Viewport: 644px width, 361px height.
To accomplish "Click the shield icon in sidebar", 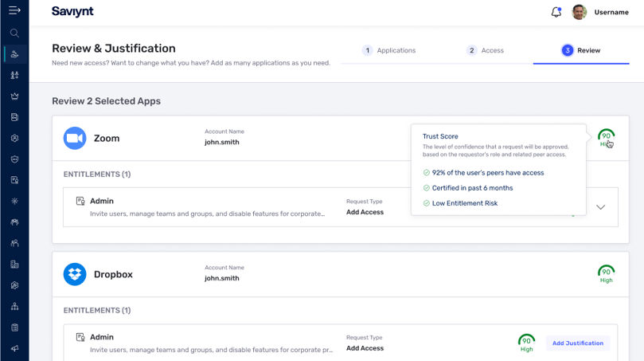I will tap(14, 159).
